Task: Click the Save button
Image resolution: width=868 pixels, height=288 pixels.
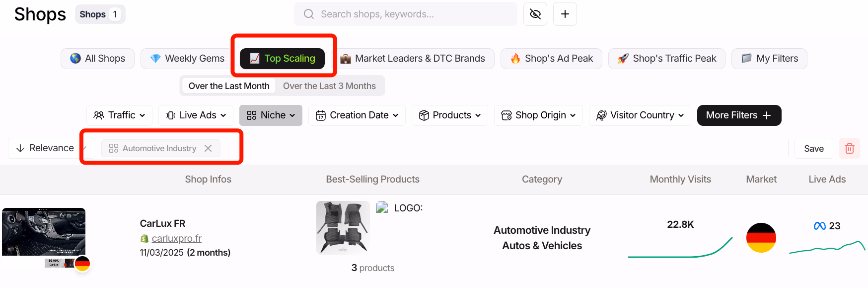Action: point(813,148)
